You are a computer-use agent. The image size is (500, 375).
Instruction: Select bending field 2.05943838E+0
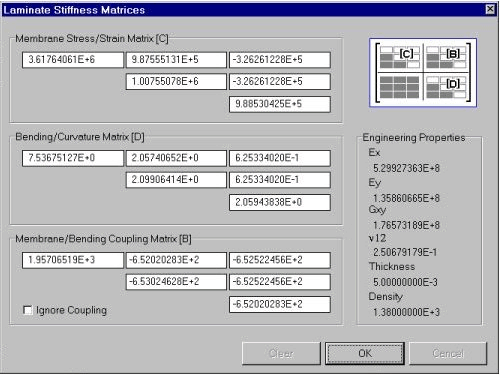coord(280,202)
